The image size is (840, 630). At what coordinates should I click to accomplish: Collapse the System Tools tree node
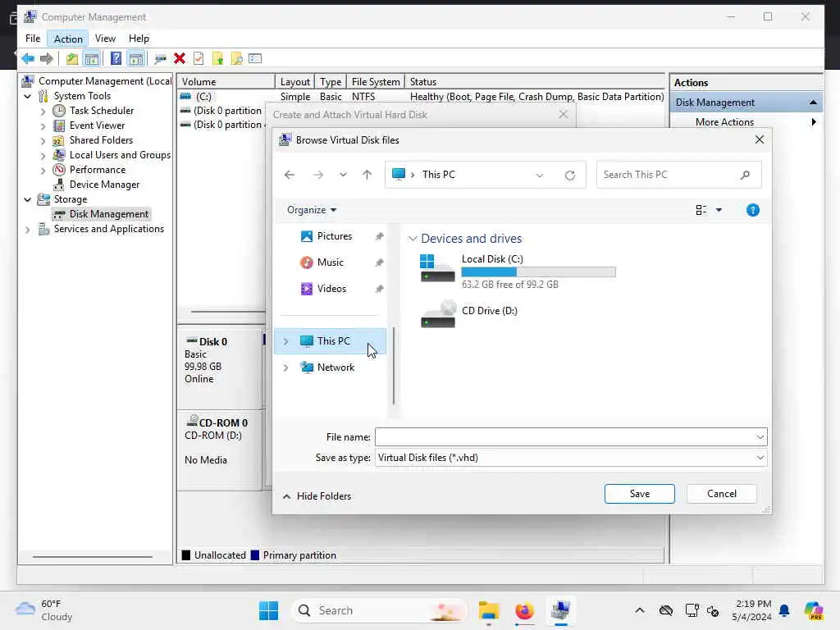[27, 97]
